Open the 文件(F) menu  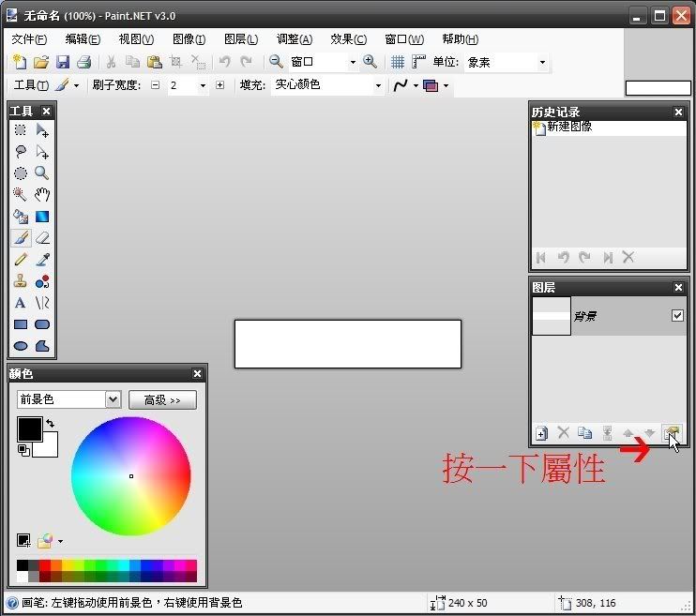[29, 39]
